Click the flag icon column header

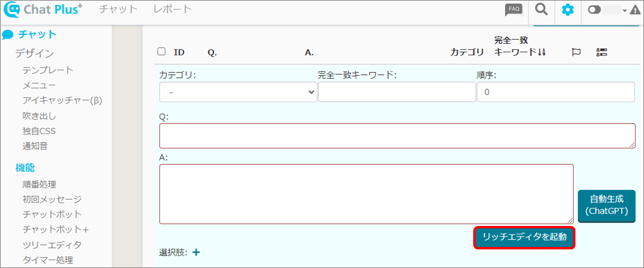[575, 52]
